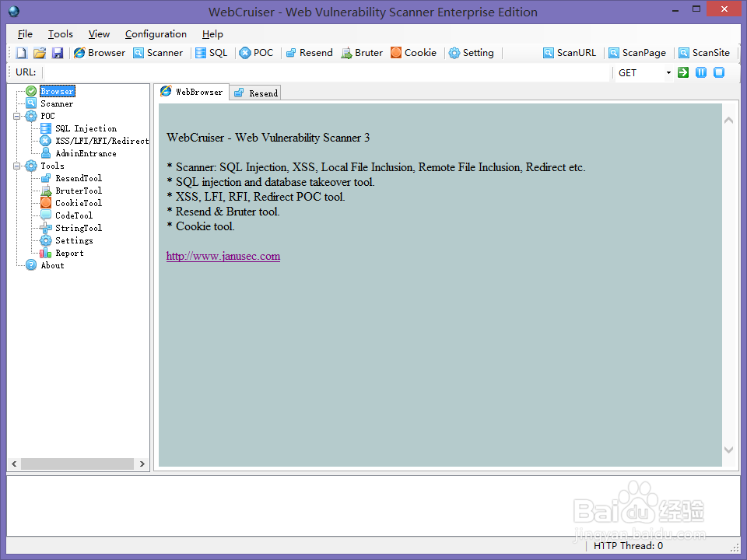Open the Cookie toolbar button
The image size is (747, 560).
tap(413, 53)
